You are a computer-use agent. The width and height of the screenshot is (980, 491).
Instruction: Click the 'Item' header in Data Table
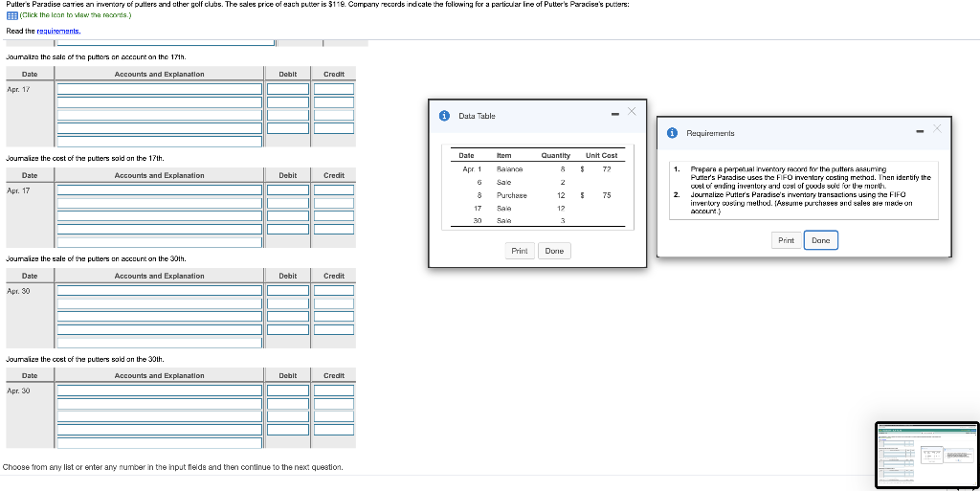pos(503,156)
